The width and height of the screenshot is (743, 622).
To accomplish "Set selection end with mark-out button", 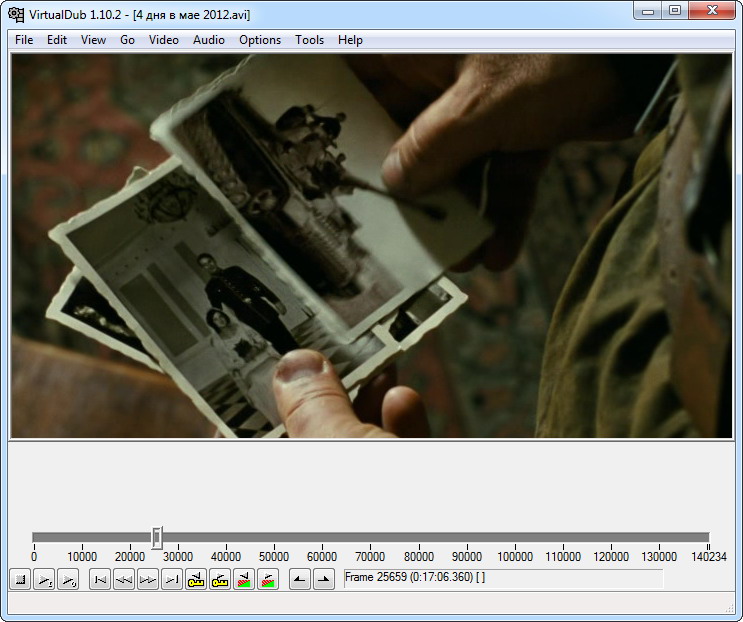I will tap(323, 579).
